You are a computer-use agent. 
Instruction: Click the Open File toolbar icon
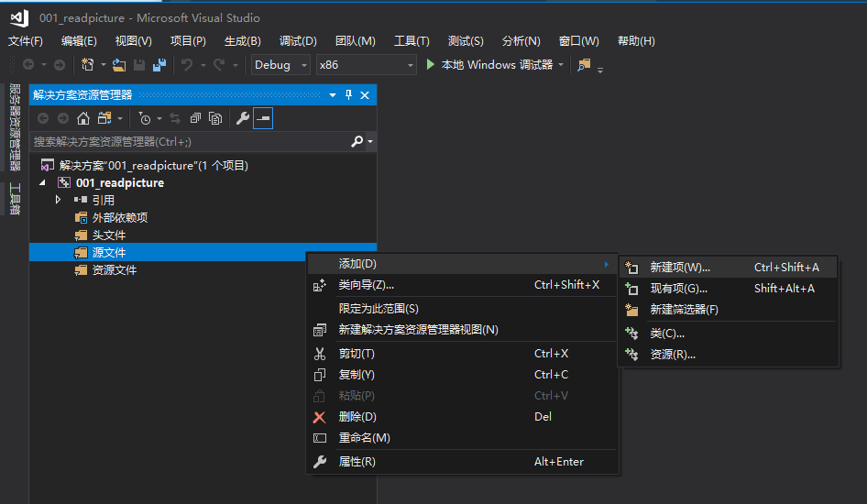point(119,65)
